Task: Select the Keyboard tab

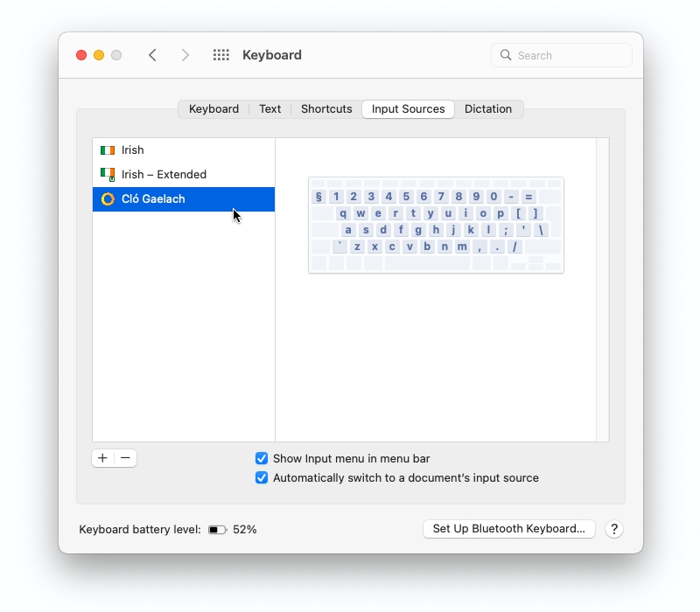Action: coord(213,108)
